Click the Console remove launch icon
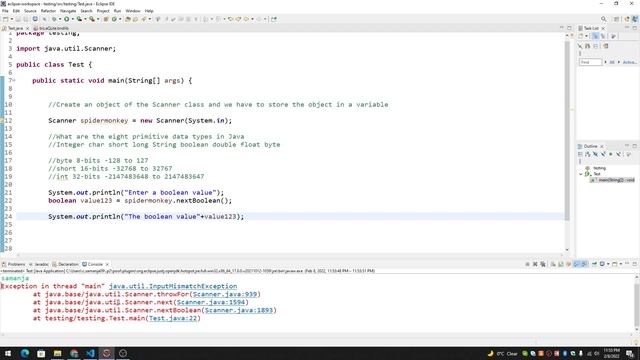This screenshot has height=360, width=640. pos(535,264)
